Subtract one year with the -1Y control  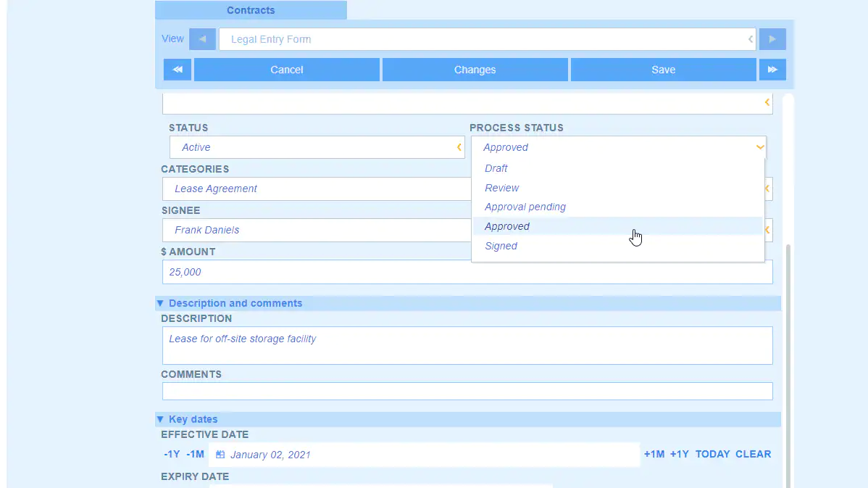[171, 454]
